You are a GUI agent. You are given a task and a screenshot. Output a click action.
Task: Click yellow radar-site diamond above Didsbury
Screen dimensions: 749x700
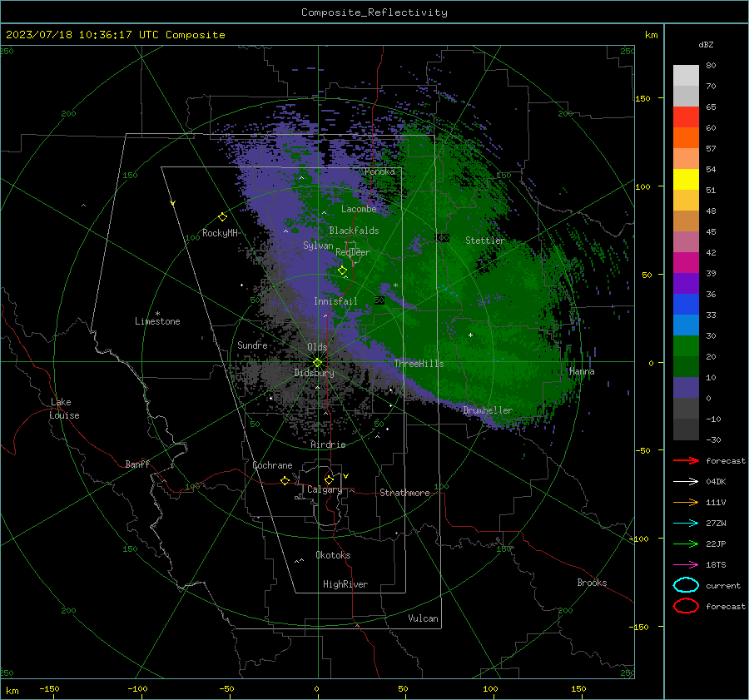317,363
